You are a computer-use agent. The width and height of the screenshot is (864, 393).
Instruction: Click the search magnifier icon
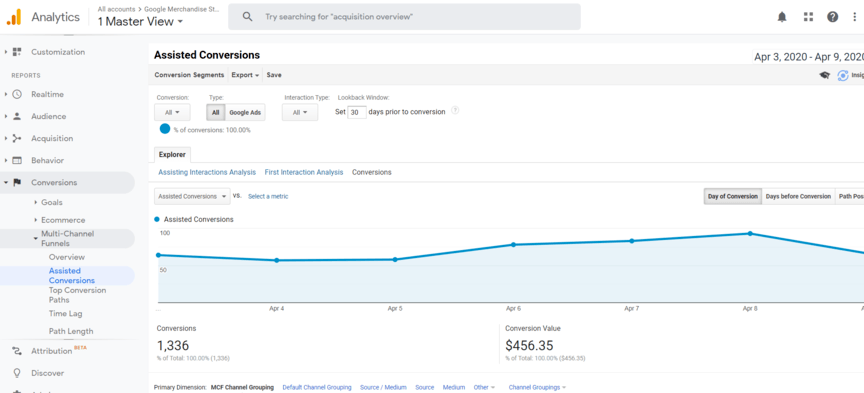[x=247, y=17]
